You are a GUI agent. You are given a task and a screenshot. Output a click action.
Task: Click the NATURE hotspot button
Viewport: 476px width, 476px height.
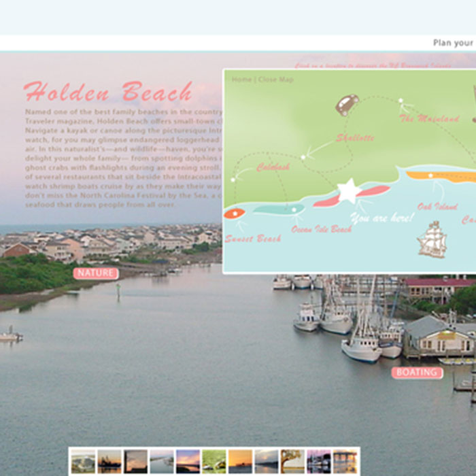click(x=96, y=273)
